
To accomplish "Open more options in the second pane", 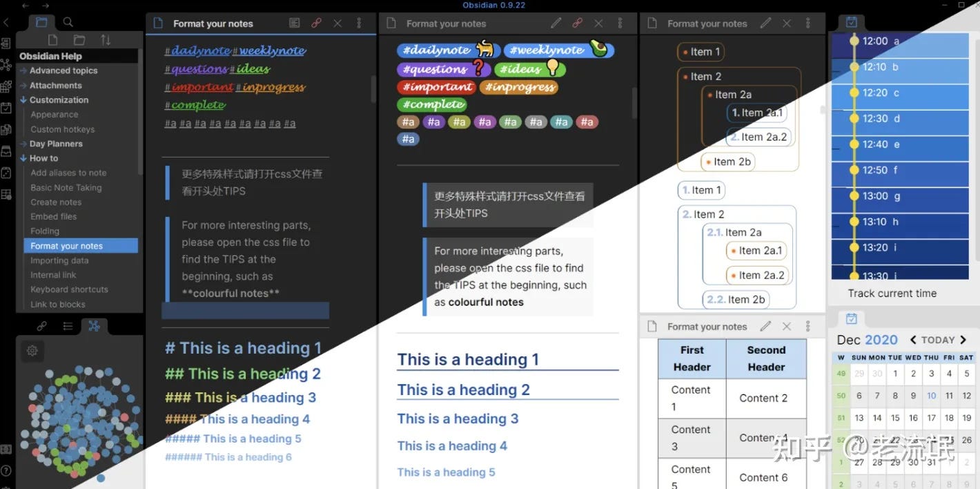I will [620, 23].
